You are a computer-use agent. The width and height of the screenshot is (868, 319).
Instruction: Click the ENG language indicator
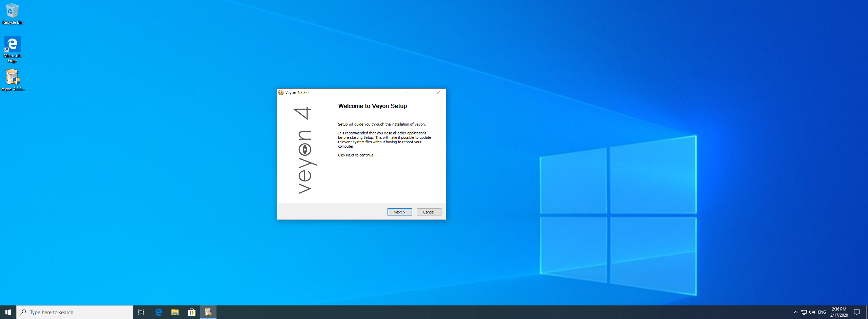click(822, 312)
